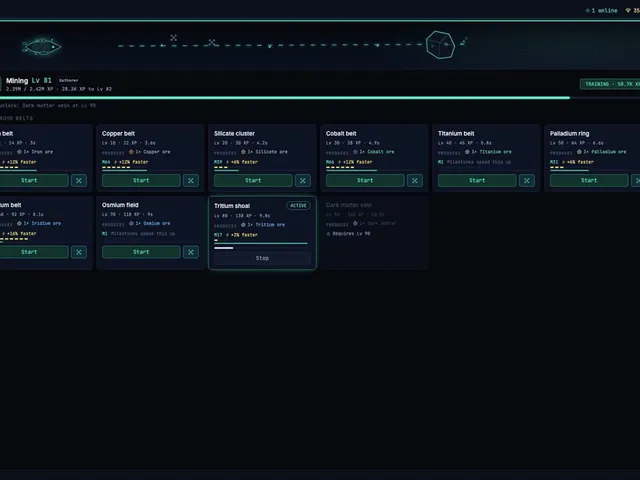This screenshot has height=480, width=640.
Task: Click the Mining level XP progress bar
Action: 320,98
